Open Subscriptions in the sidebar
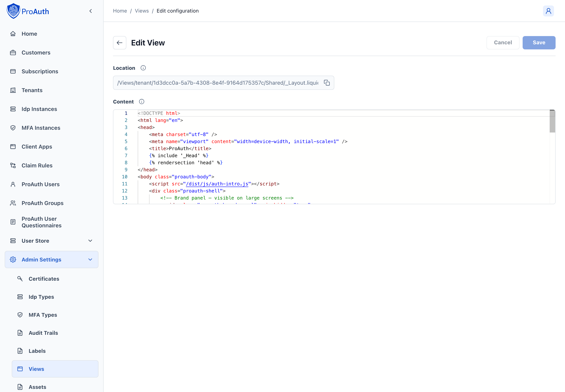The image size is (565, 392). [52, 72]
